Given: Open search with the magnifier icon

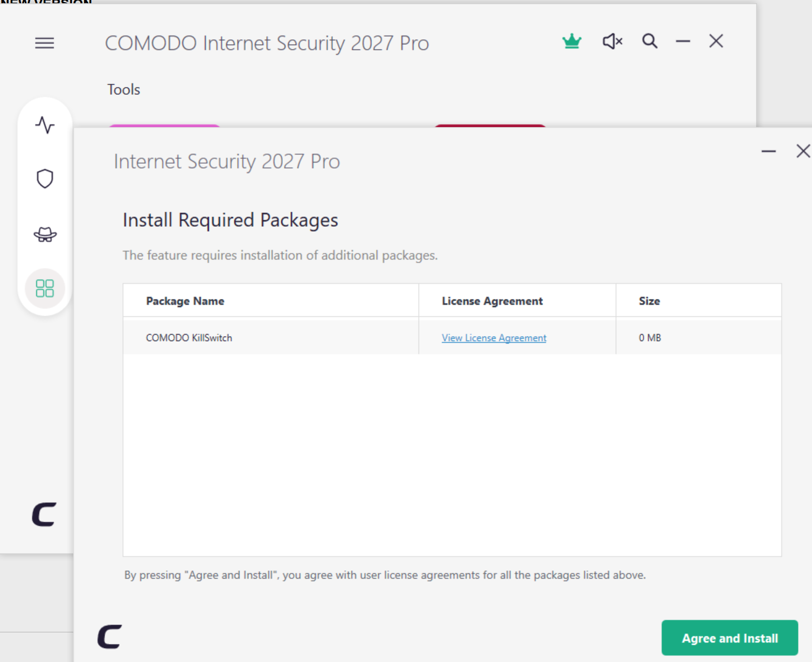Looking at the screenshot, I should pyautogui.click(x=650, y=41).
